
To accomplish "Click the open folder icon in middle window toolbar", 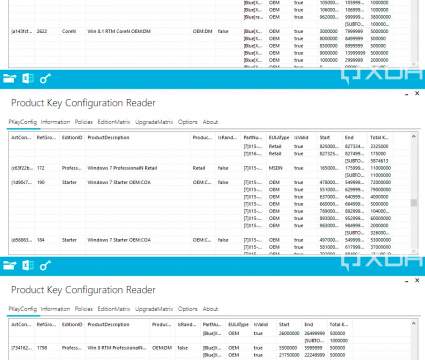I will pos(10,265).
